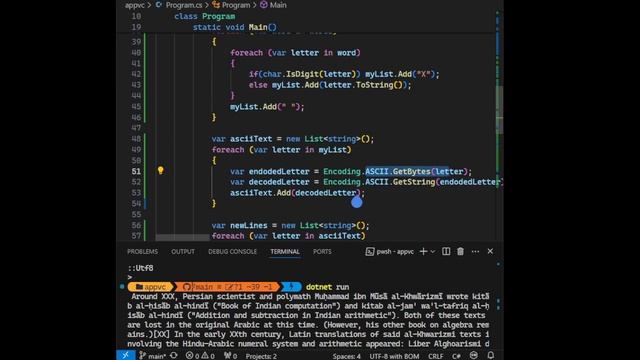Screen dimensions: 640x360
Task: Click the synchronize changes icon
Action: coord(174,356)
